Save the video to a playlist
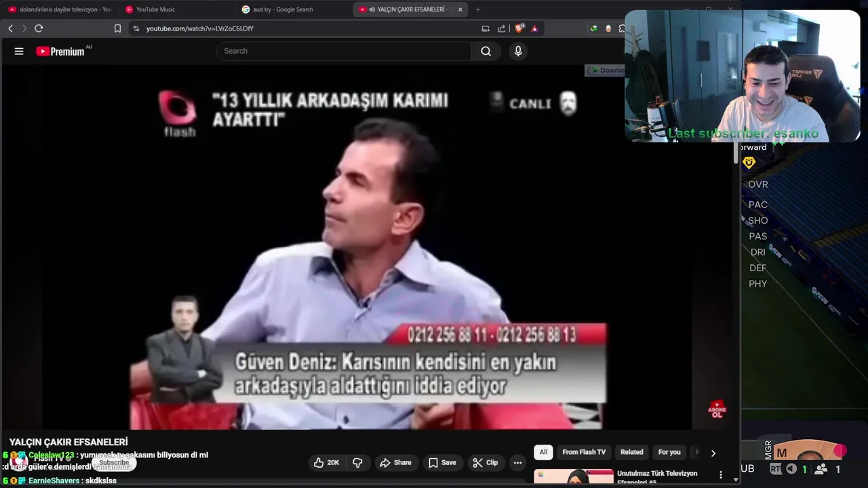Viewport: 868px width, 488px height. click(442, 462)
